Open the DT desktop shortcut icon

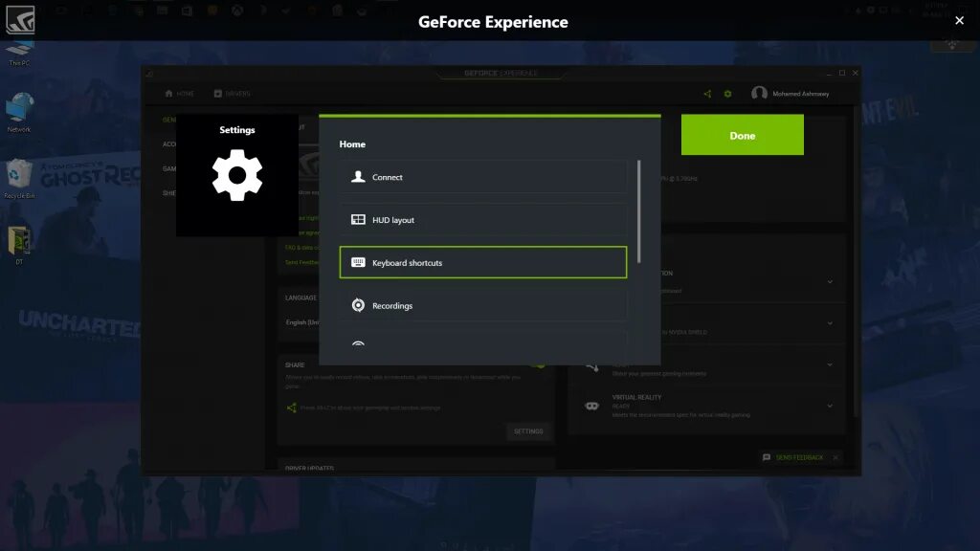pyautogui.click(x=19, y=246)
